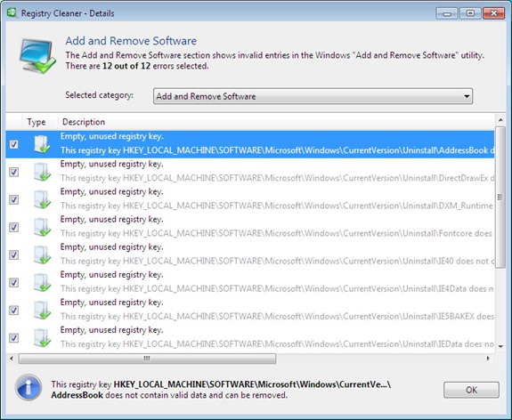Viewport: 512px width, 420px height.
Task: Click OK to close the details dialog
Action: (471, 390)
